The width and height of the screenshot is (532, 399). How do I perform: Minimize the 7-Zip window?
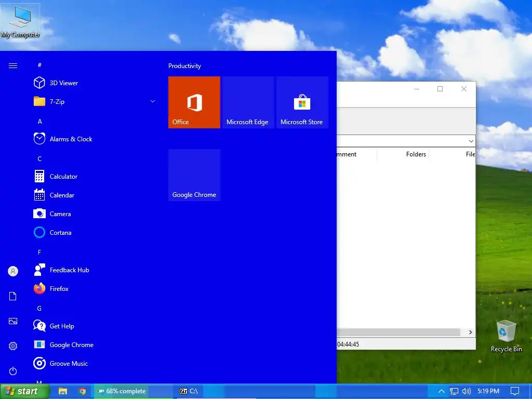coord(417,89)
